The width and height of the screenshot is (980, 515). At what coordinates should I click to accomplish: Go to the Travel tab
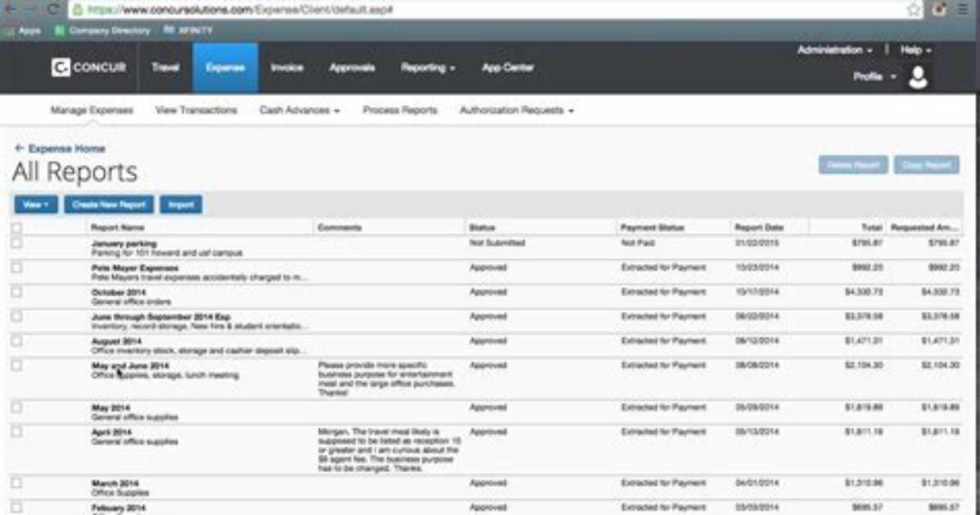click(x=165, y=67)
